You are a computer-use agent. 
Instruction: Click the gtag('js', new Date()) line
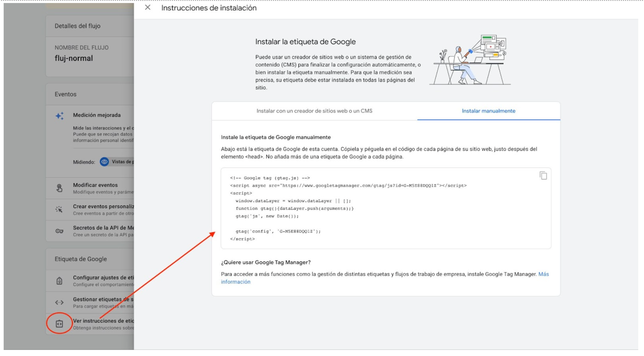(267, 216)
